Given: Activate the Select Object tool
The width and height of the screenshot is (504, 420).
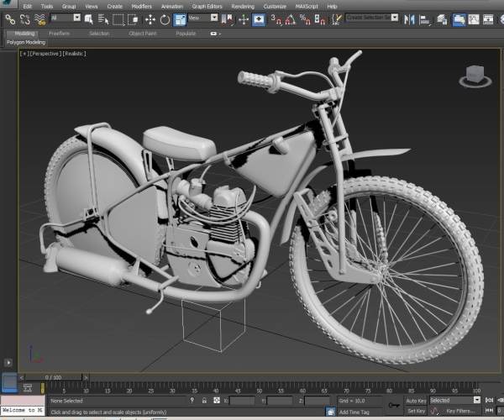Looking at the screenshot, I should [x=89, y=19].
